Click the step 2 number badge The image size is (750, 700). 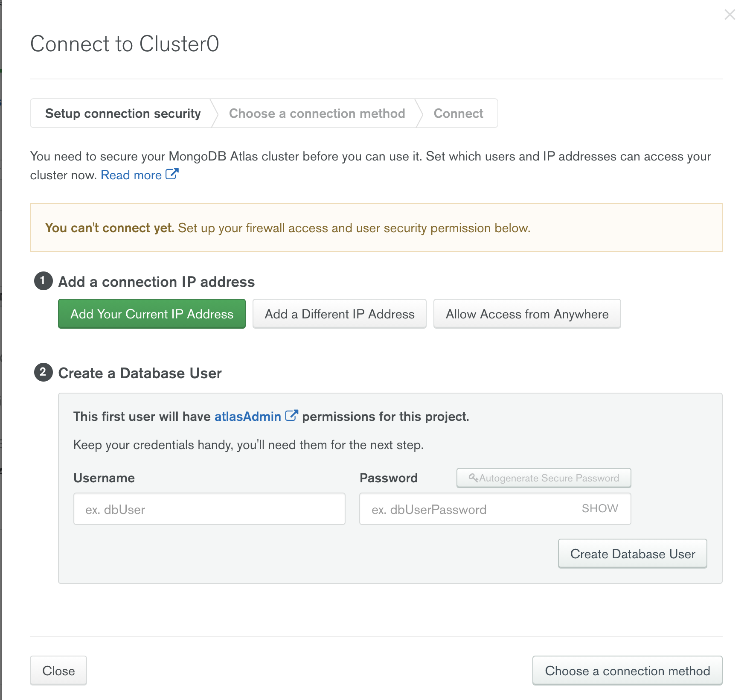click(x=43, y=372)
